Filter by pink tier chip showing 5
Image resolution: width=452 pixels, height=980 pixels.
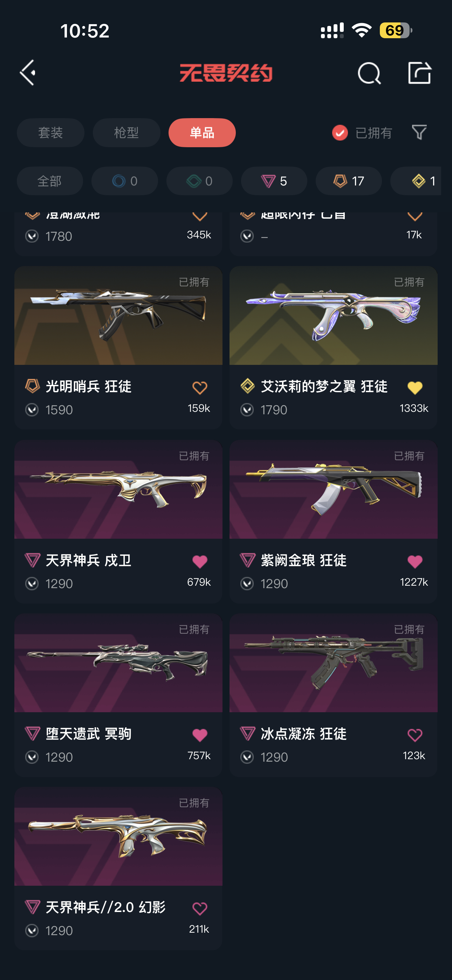tap(274, 181)
